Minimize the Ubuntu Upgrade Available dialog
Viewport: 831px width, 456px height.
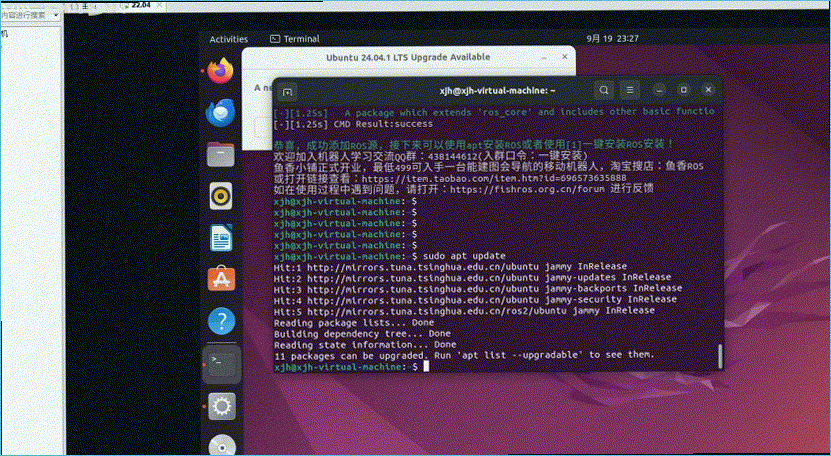tap(544, 57)
